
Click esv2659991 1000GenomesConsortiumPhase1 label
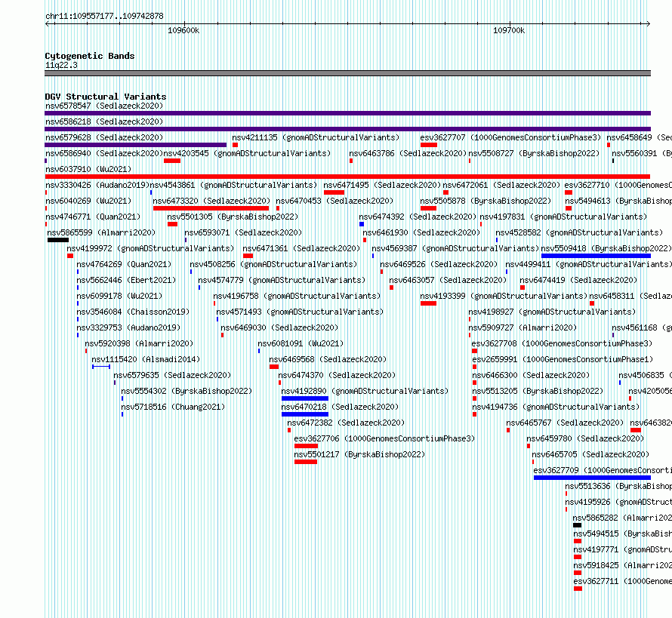(x=563, y=359)
